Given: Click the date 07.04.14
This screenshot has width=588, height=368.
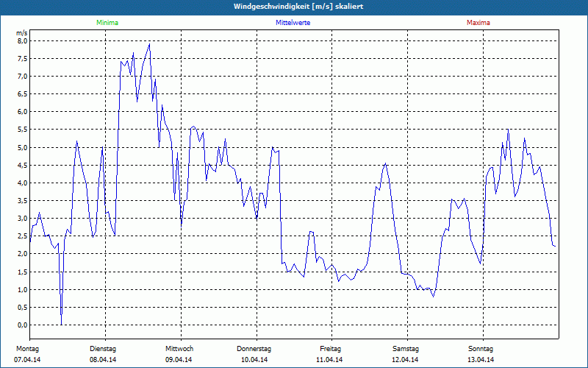Looking at the screenshot, I should 27,360.
